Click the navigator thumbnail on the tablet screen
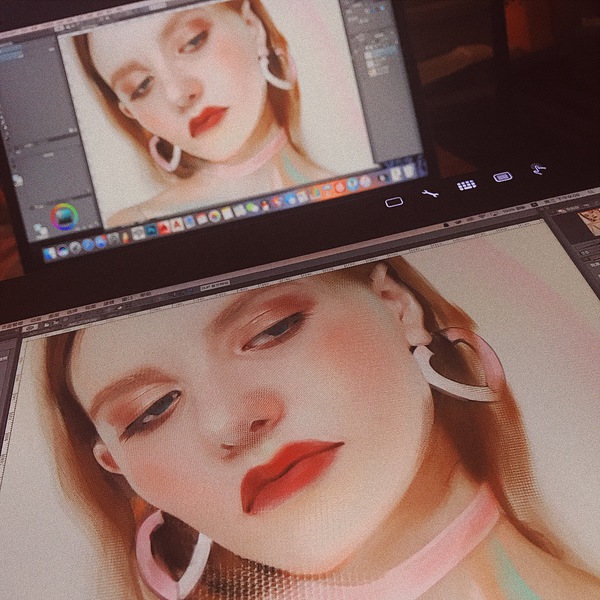600x600 pixels. (589, 222)
